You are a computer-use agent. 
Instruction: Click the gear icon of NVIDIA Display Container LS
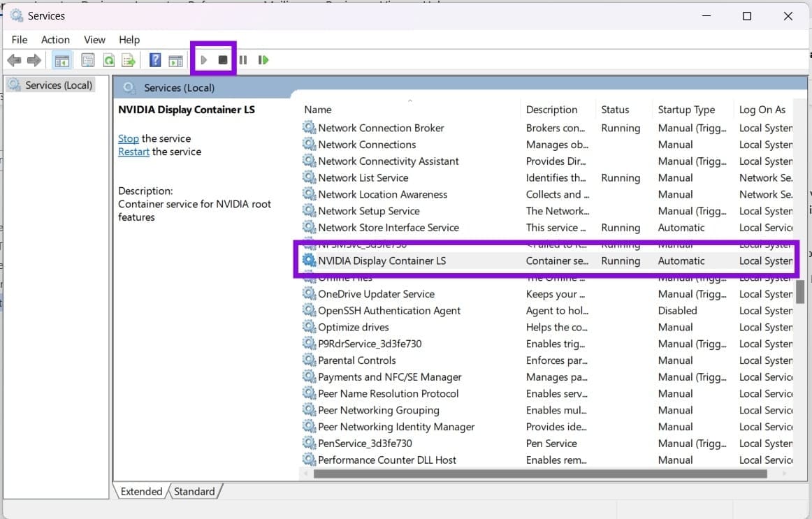pyautogui.click(x=309, y=261)
